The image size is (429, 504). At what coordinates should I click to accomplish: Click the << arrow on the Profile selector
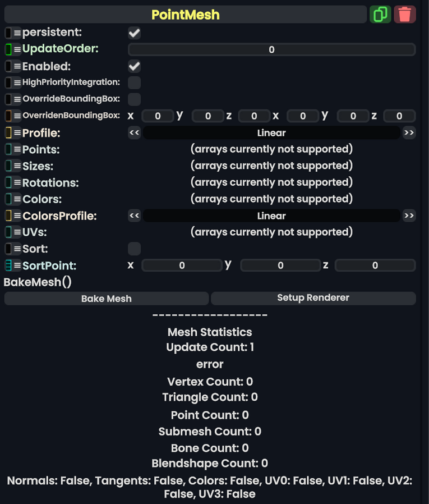click(x=134, y=132)
